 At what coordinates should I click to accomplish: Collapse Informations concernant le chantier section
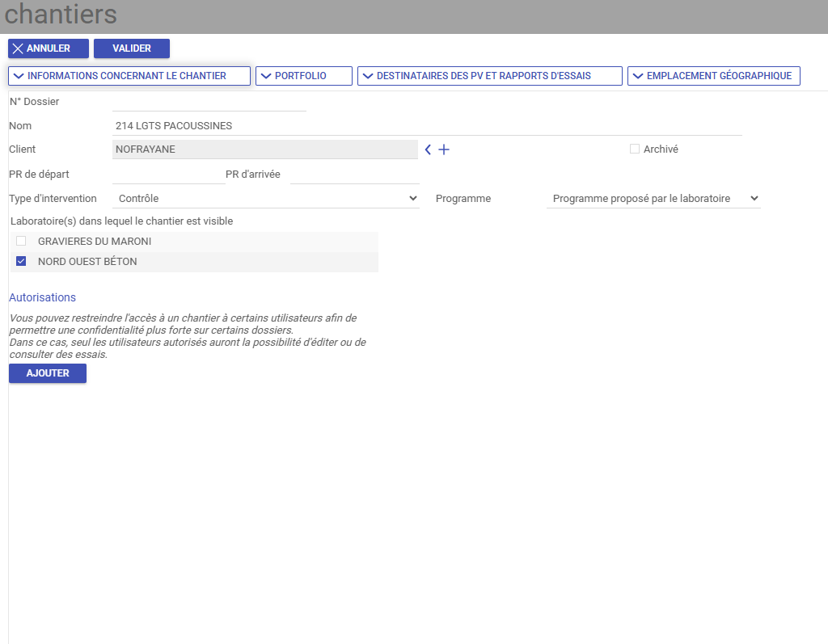pyautogui.click(x=129, y=76)
